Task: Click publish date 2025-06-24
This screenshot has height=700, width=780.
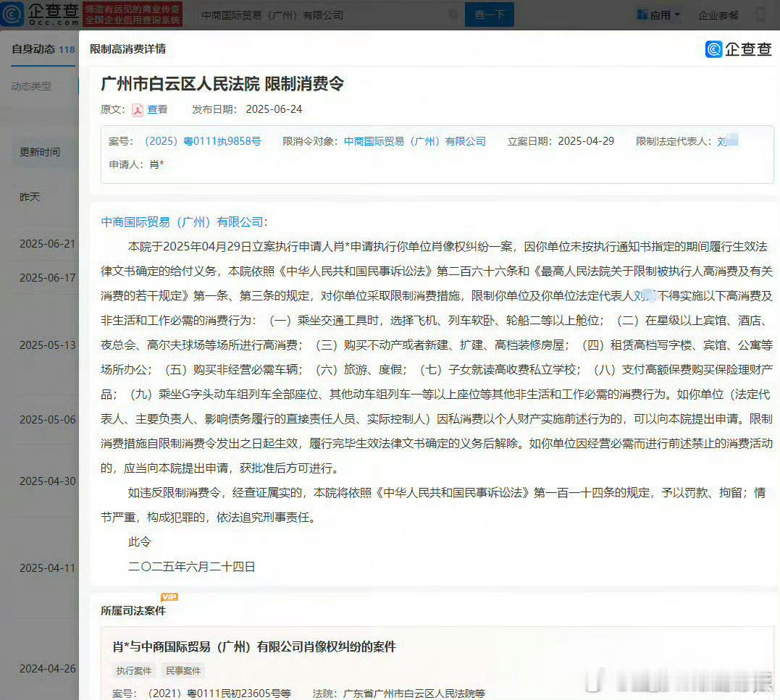Action: click(274, 109)
